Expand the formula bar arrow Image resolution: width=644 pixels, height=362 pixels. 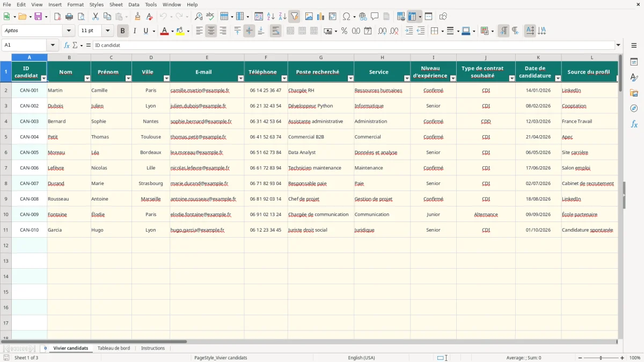coord(619,46)
